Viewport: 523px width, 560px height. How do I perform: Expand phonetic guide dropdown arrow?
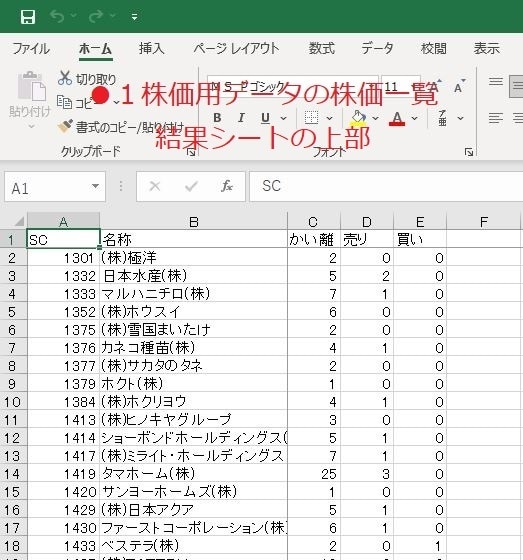460,118
